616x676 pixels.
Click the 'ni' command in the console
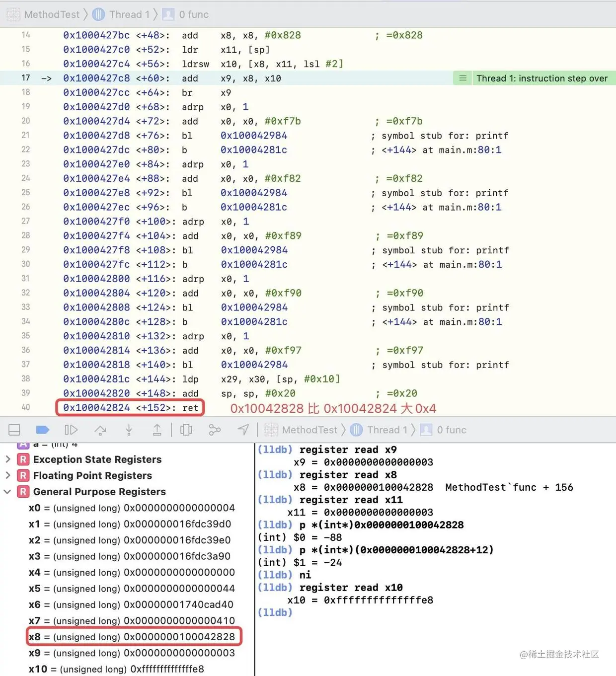pyautogui.click(x=305, y=575)
